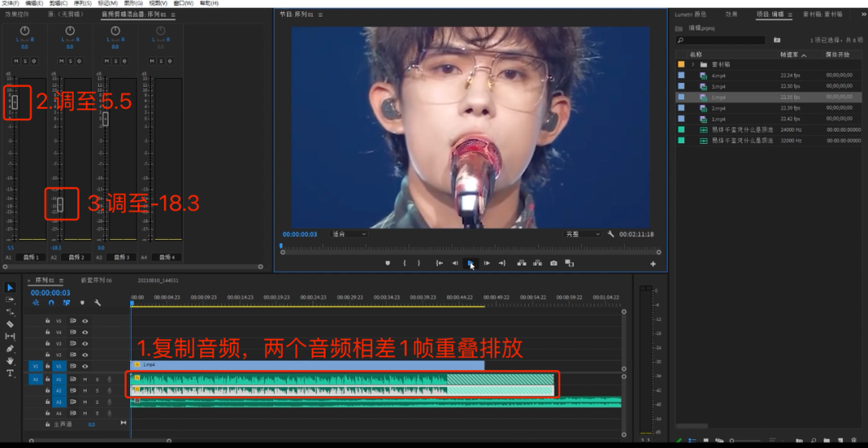Toggle sync lock on track V2
Viewport: 868px width, 448px height.
pos(73,355)
